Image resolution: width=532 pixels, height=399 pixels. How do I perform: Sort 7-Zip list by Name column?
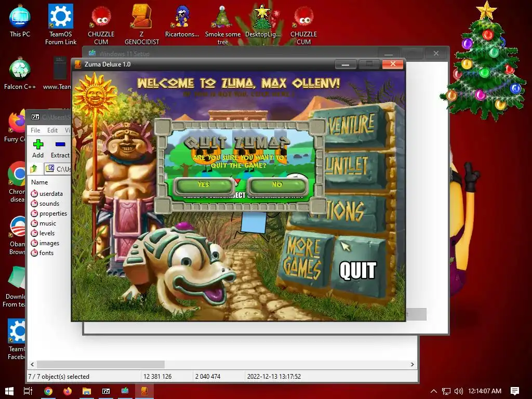(x=39, y=182)
